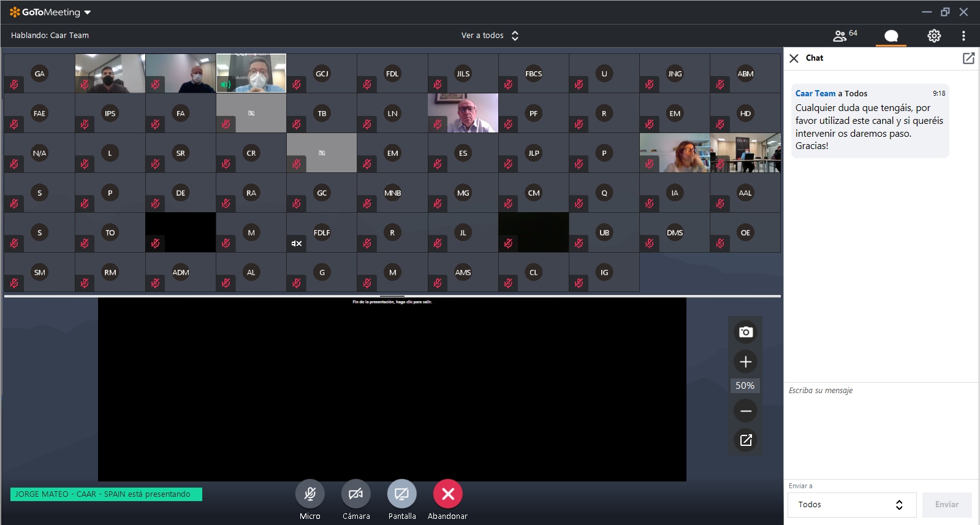
Task: Open the attendees list showing 64
Action: (x=845, y=36)
